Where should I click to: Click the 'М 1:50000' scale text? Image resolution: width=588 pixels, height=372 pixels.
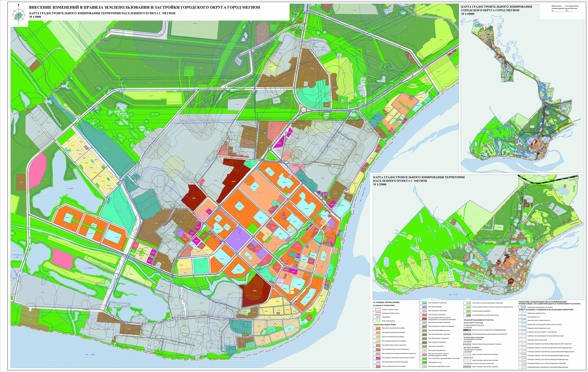(x=468, y=14)
